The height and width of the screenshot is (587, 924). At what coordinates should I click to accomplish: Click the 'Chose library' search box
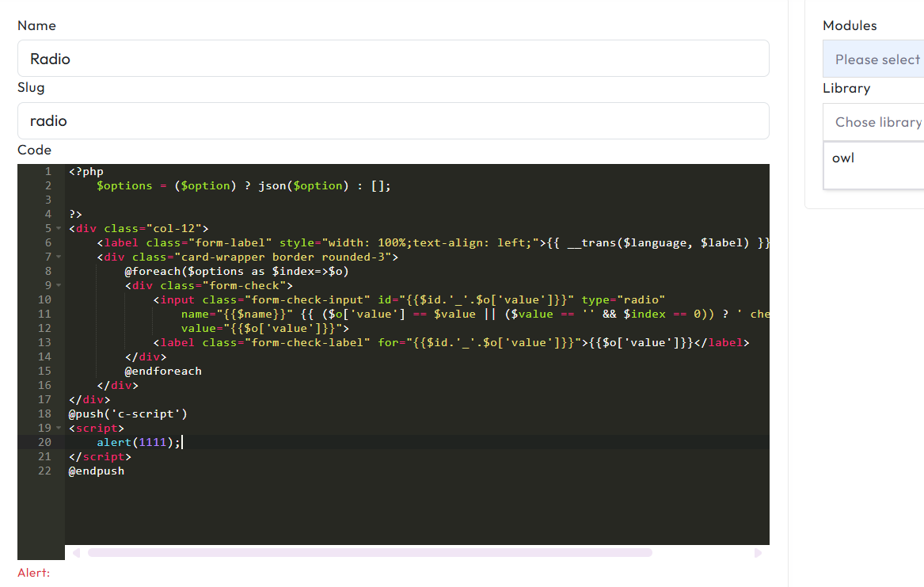[x=873, y=122]
